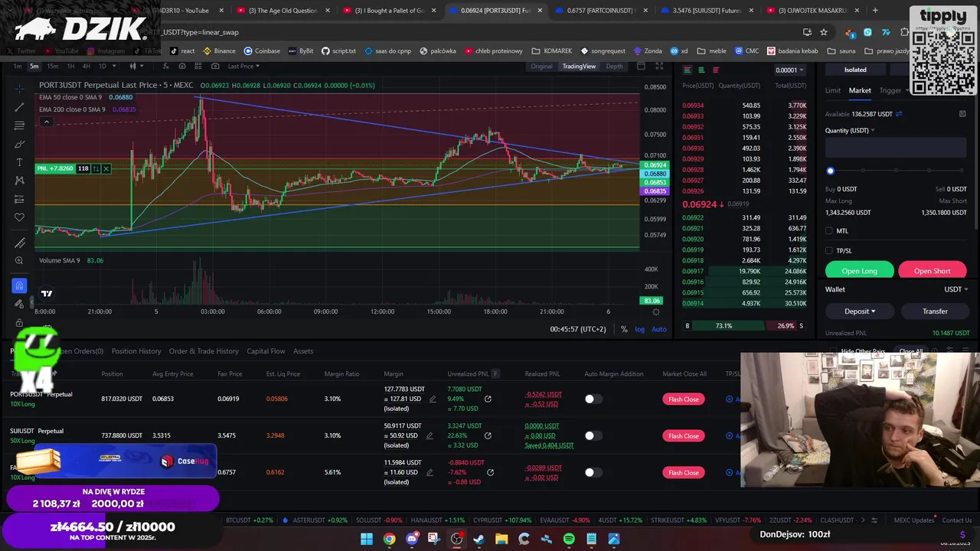
Task: Open chart type dropdown arrow
Action: pyautogui.click(x=143, y=66)
